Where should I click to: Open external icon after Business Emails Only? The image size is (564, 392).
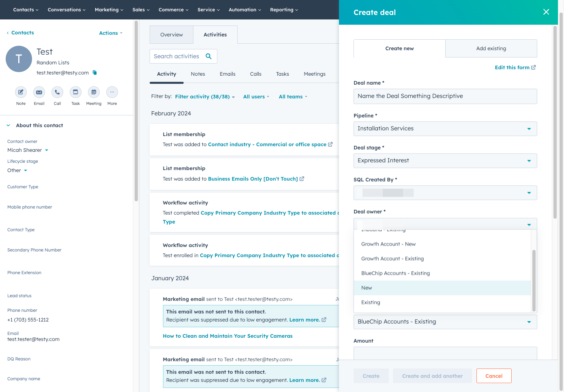point(302,179)
